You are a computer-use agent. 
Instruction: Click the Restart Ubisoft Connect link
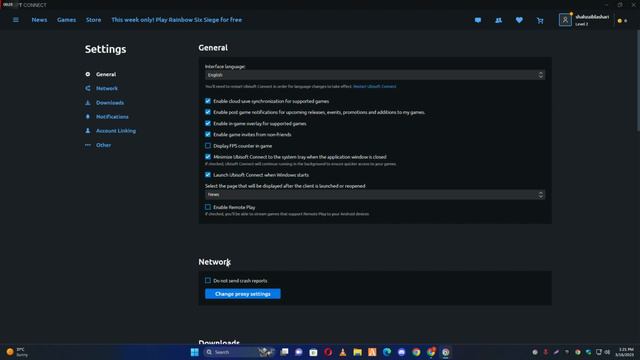375,87
